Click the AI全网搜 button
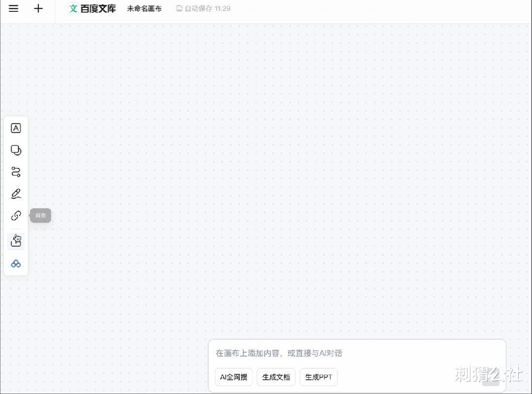Screen dimensions: 532x394 coord(234,377)
